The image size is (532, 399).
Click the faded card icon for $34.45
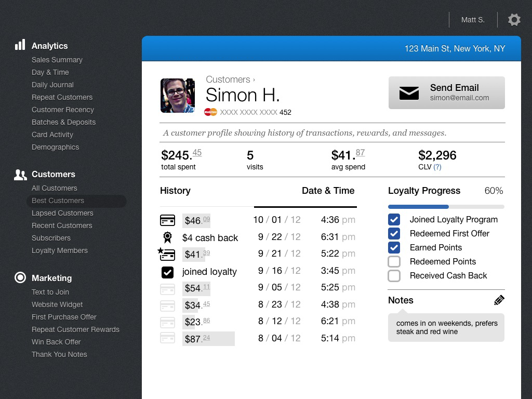pos(168,305)
